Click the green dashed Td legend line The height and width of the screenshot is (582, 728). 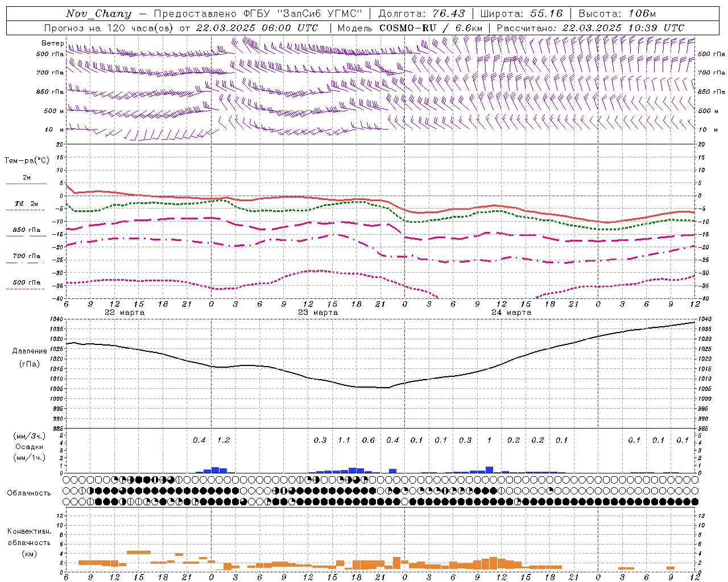25,210
